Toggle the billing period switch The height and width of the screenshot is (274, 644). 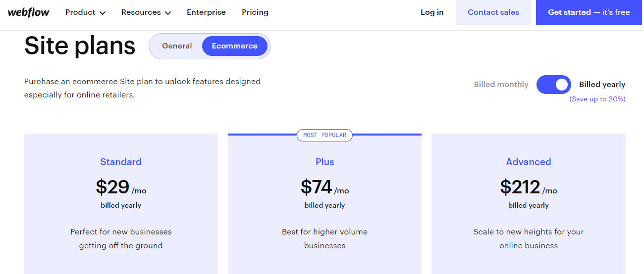(554, 85)
